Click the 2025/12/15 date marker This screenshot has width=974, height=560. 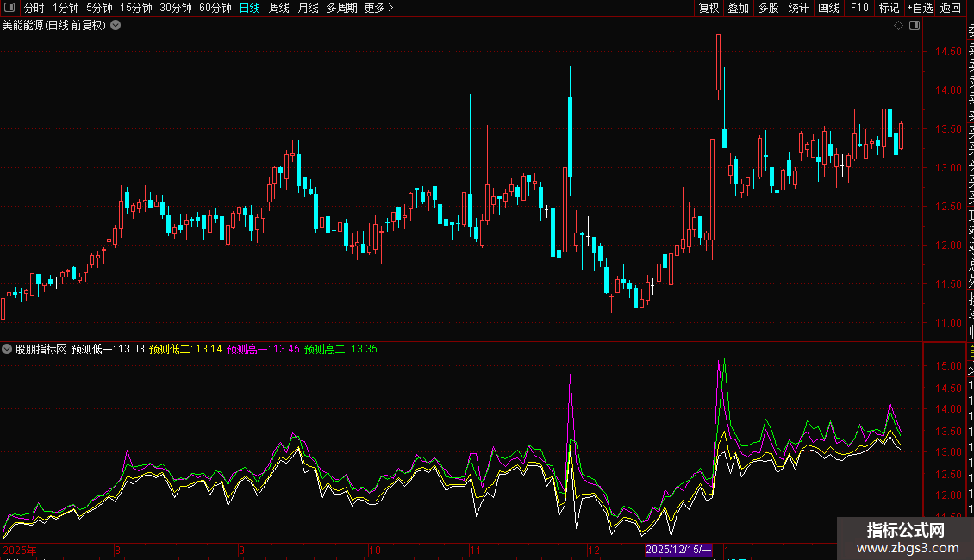click(678, 550)
